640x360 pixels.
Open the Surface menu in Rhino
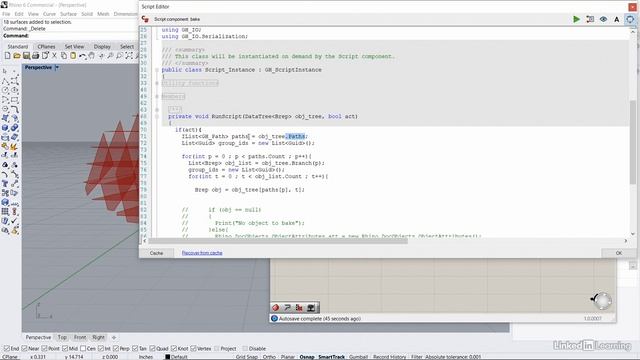click(x=68, y=14)
